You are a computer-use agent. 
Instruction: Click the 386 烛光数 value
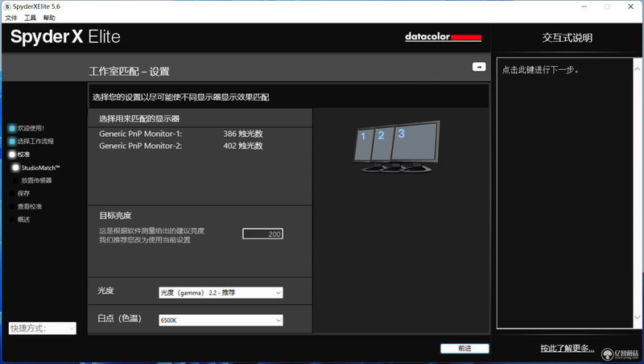pyautogui.click(x=243, y=134)
